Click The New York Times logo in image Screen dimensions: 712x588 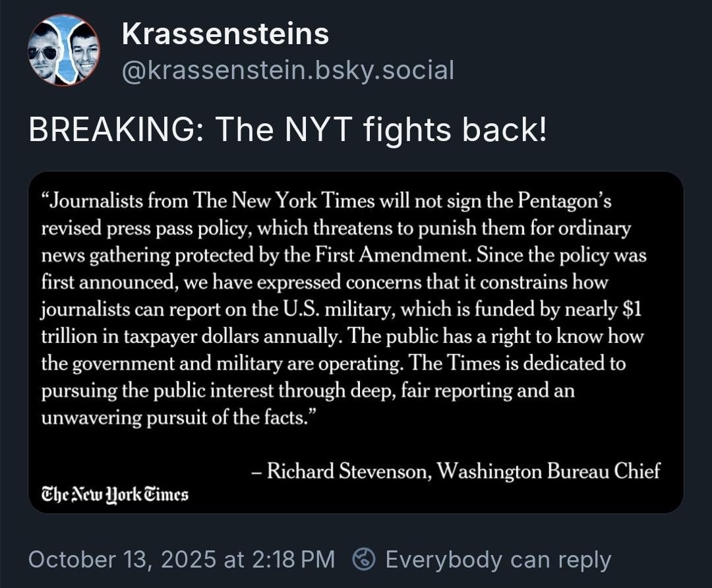point(115,494)
